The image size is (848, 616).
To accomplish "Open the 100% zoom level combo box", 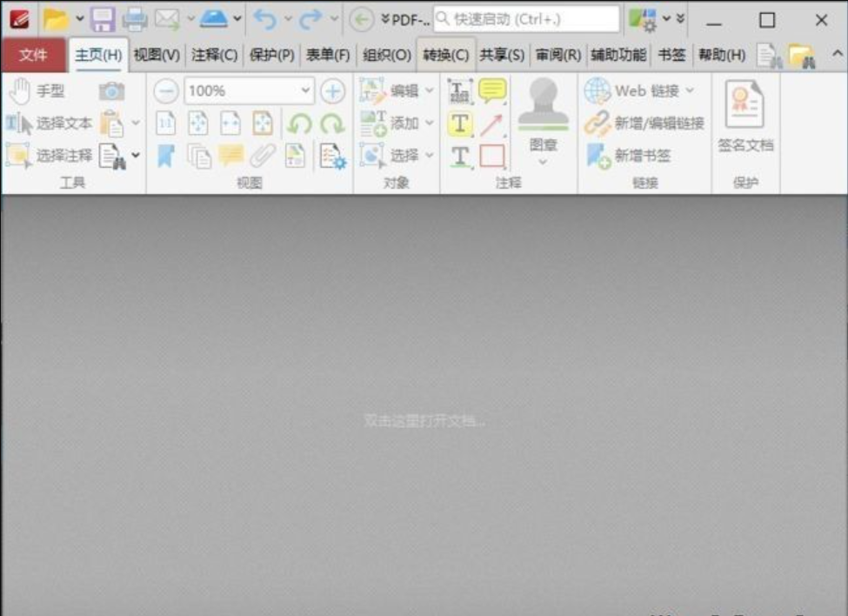I will click(x=248, y=90).
